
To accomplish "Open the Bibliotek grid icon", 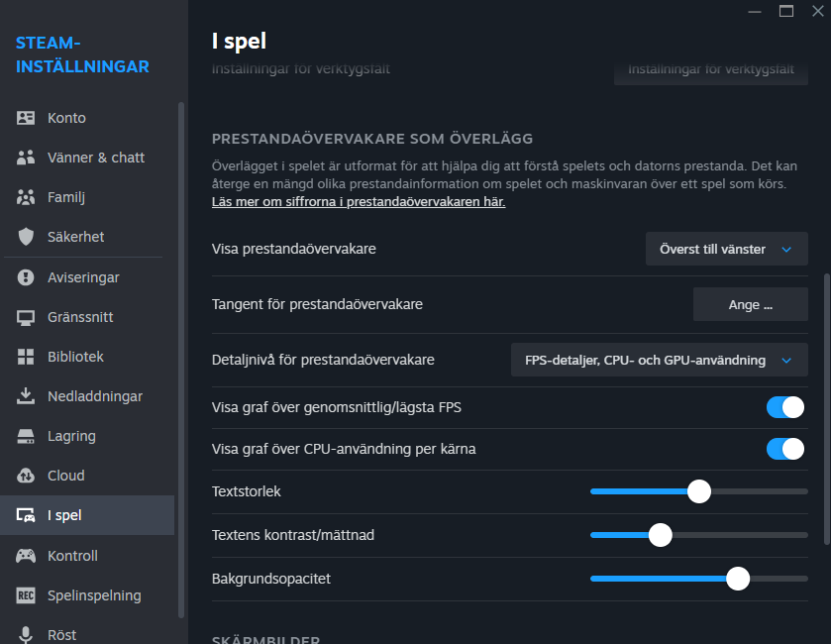I will tap(26, 357).
